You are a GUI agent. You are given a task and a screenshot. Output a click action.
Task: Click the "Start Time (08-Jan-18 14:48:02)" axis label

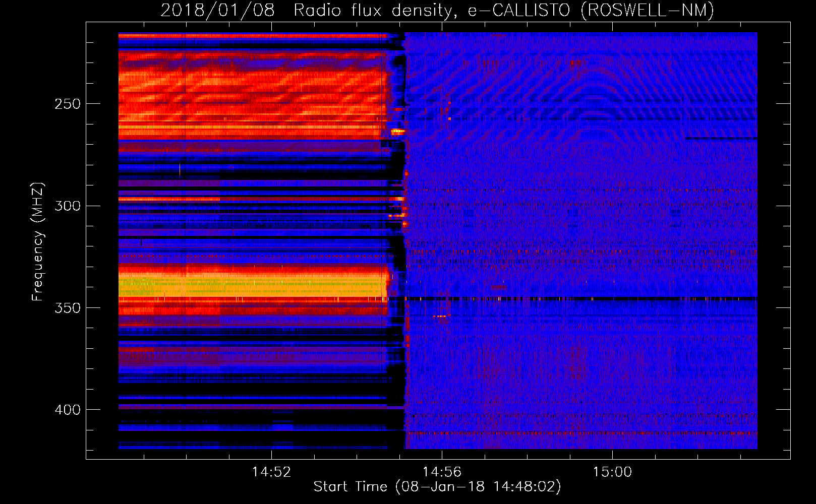(x=437, y=487)
